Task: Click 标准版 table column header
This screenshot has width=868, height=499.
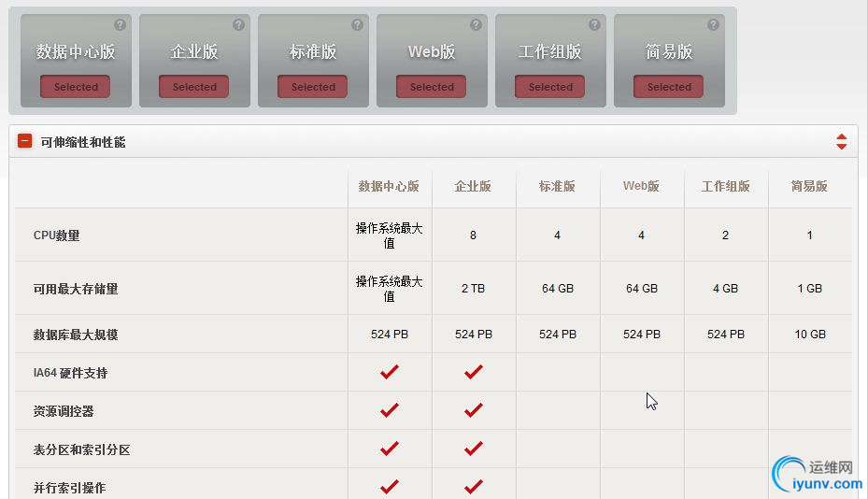Action: [x=557, y=187]
